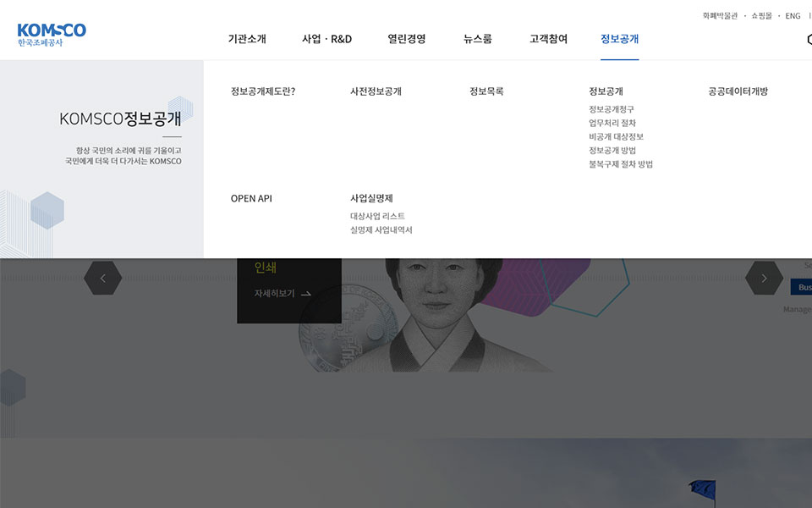Switch language using the ENG link
Viewport: 812px width, 508px height.
pyautogui.click(x=793, y=16)
